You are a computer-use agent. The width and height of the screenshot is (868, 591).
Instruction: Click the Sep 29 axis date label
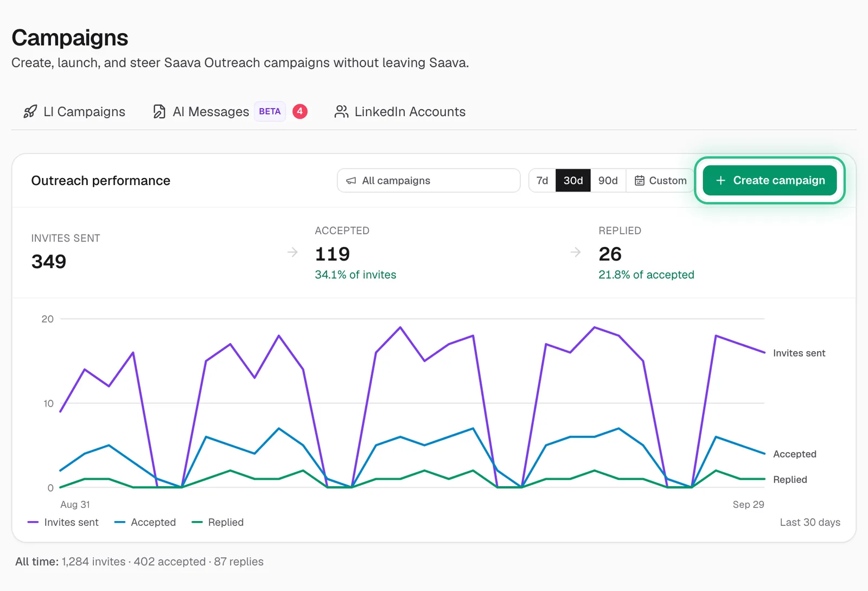pos(748,505)
